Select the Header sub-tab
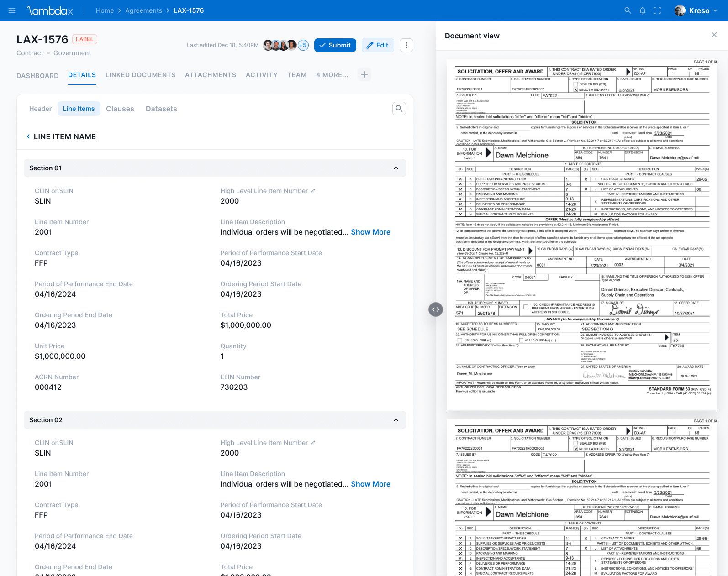The image size is (728, 576). (x=41, y=109)
